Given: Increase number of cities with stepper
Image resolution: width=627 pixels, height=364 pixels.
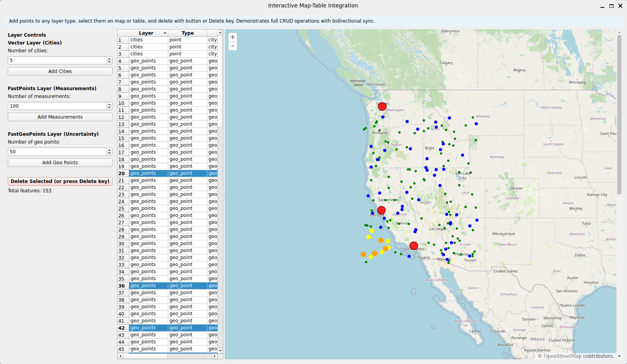Looking at the screenshot, I should click(x=109, y=59).
